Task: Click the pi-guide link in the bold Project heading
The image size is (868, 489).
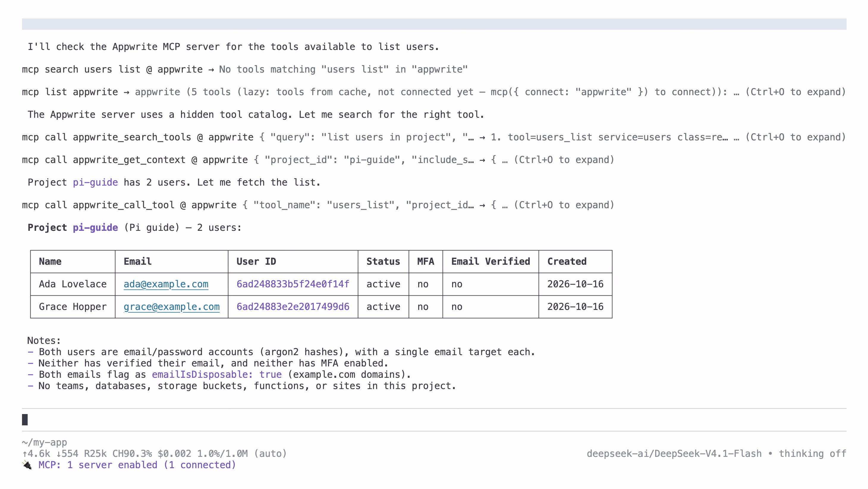Action: click(x=95, y=228)
